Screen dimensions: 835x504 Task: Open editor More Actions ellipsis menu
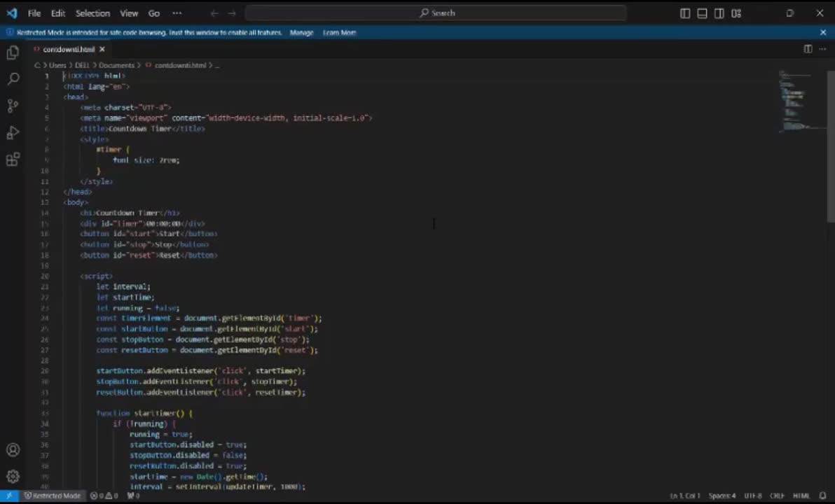(x=822, y=49)
